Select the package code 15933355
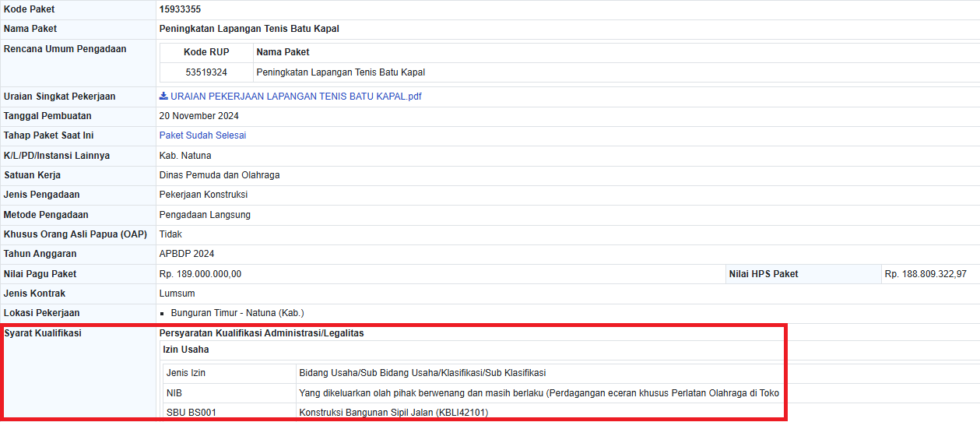Image resolution: width=980 pixels, height=422 pixels. [x=181, y=9]
